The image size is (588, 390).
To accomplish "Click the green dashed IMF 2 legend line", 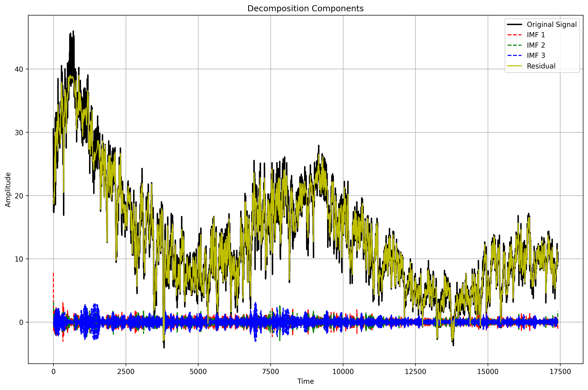I will pos(514,45).
